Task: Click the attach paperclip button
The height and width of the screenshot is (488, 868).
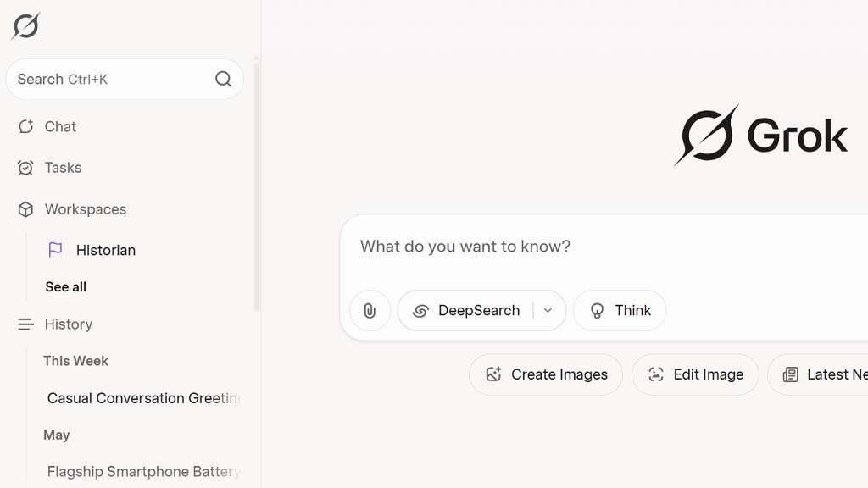Action: point(370,310)
